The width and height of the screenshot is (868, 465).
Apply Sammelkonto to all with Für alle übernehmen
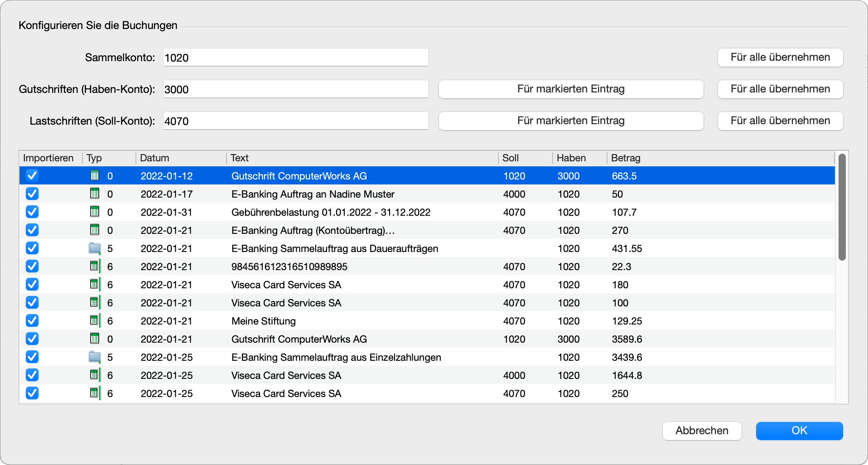pyautogui.click(x=780, y=58)
